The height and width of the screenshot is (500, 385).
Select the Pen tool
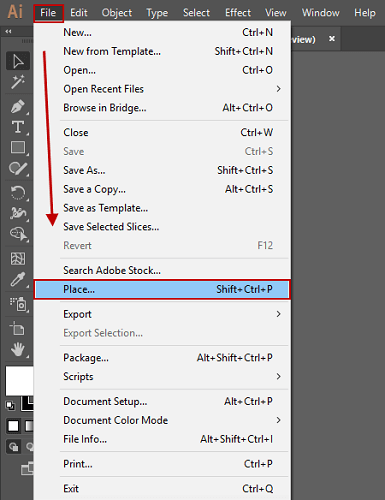18,107
